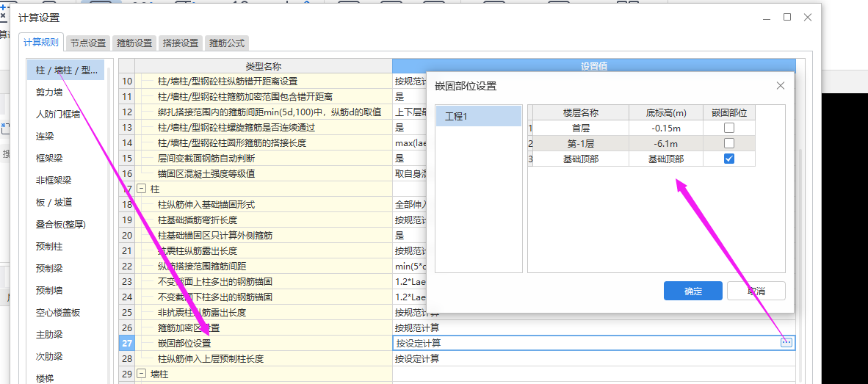
Task: Select 工程1 in the project list
Action: click(479, 116)
